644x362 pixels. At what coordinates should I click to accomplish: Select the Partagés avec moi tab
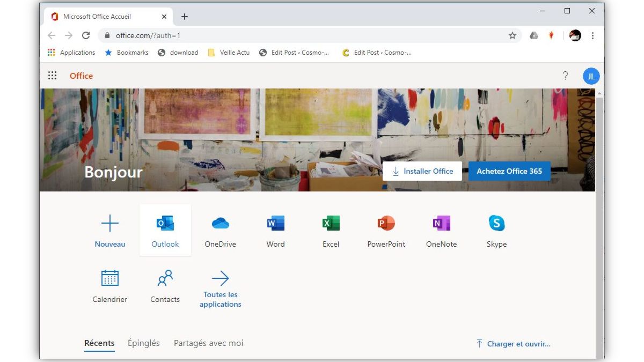coord(208,343)
